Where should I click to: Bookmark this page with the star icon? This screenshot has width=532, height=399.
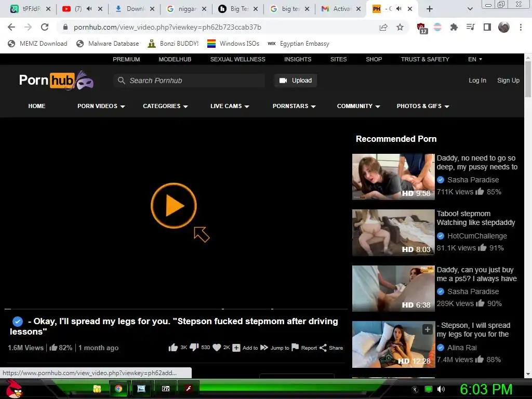400,27
